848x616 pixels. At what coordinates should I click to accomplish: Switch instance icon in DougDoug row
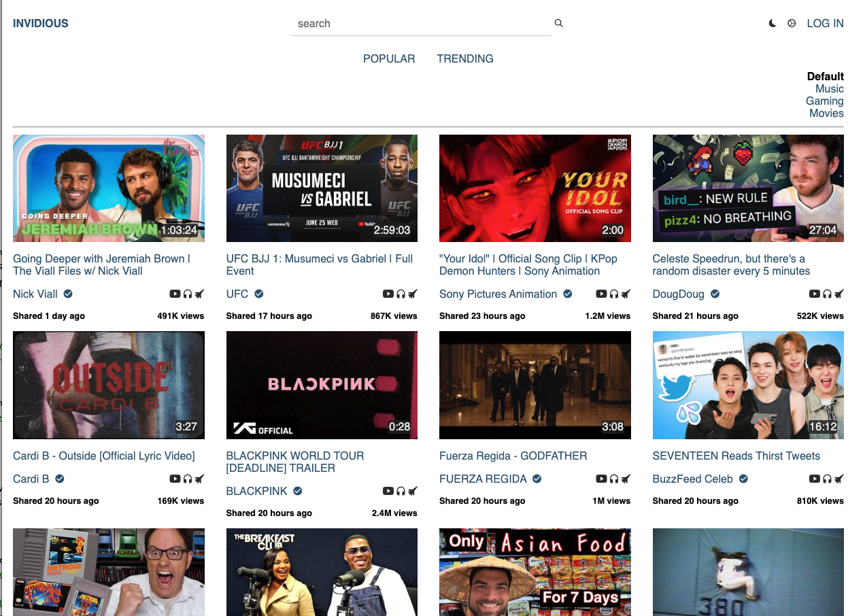click(x=839, y=294)
